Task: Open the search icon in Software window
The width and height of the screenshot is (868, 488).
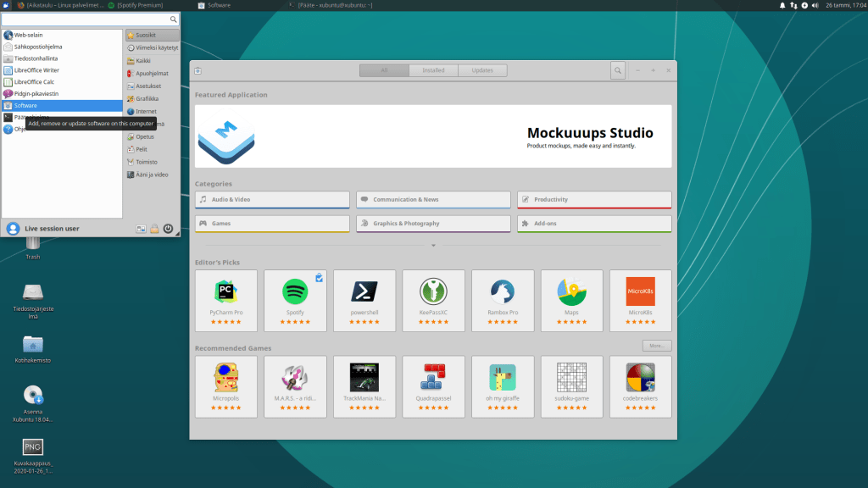Action: (x=618, y=70)
